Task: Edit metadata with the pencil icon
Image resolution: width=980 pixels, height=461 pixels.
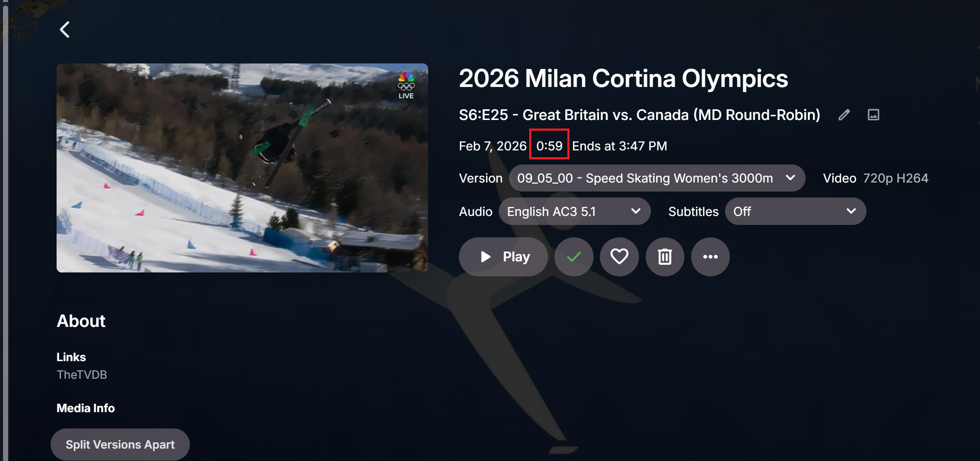Action: [844, 115]
